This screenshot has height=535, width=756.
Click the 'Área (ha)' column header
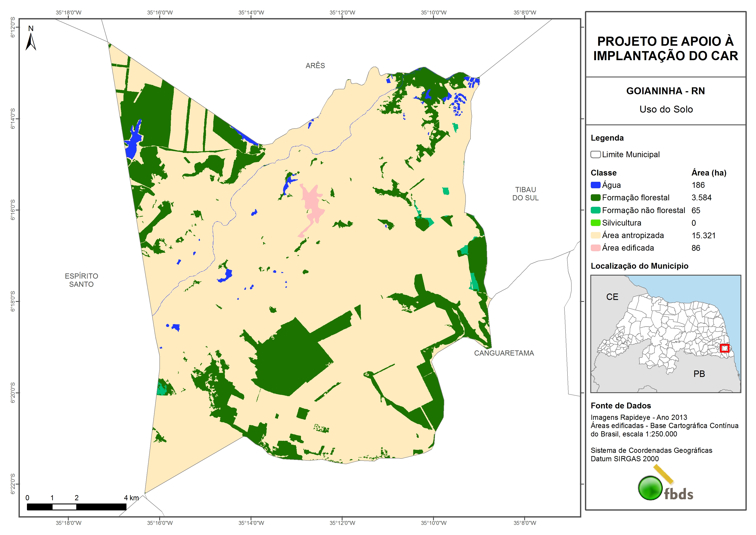[x=709, y=173]
